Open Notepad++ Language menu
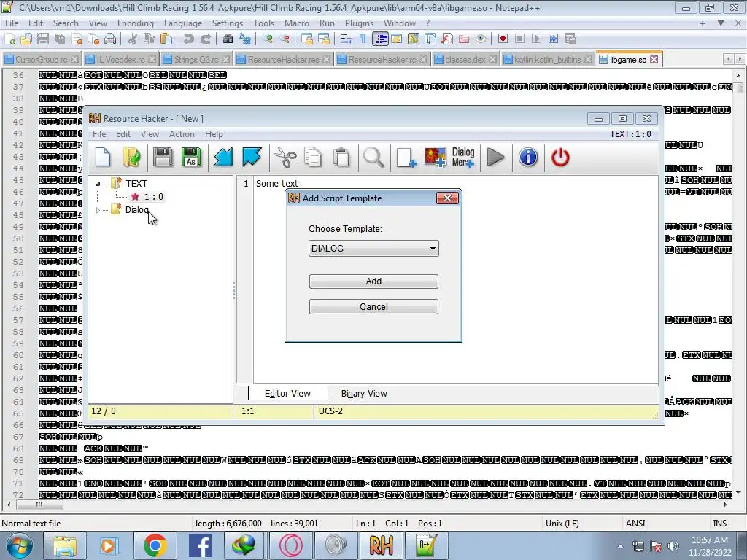 coord(183,23)
